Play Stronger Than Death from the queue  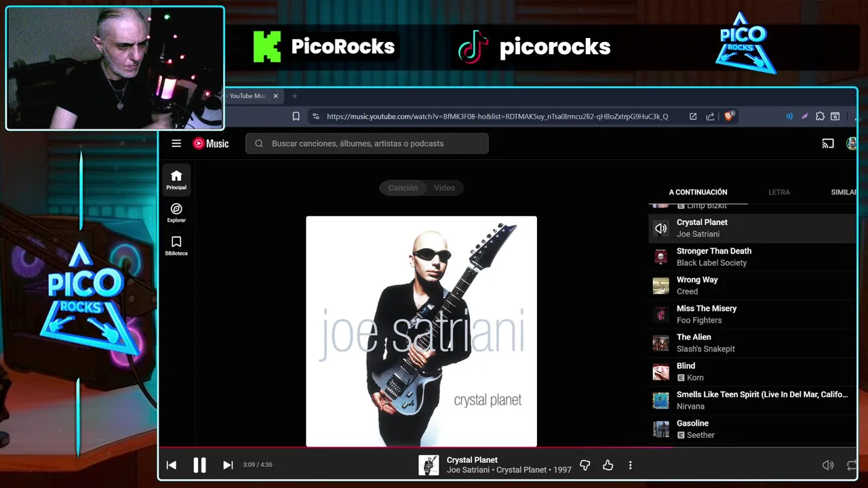pyautogui.click(x=753, y=257)
